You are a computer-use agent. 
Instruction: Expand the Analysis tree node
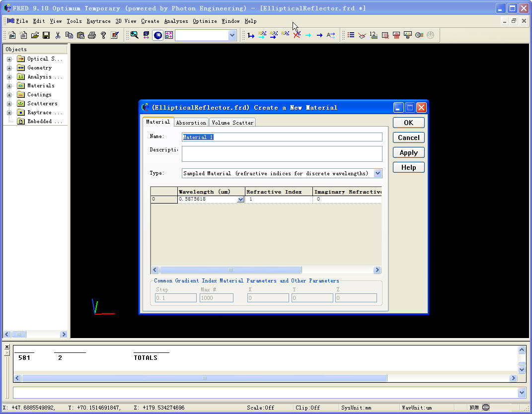point(9,77)
